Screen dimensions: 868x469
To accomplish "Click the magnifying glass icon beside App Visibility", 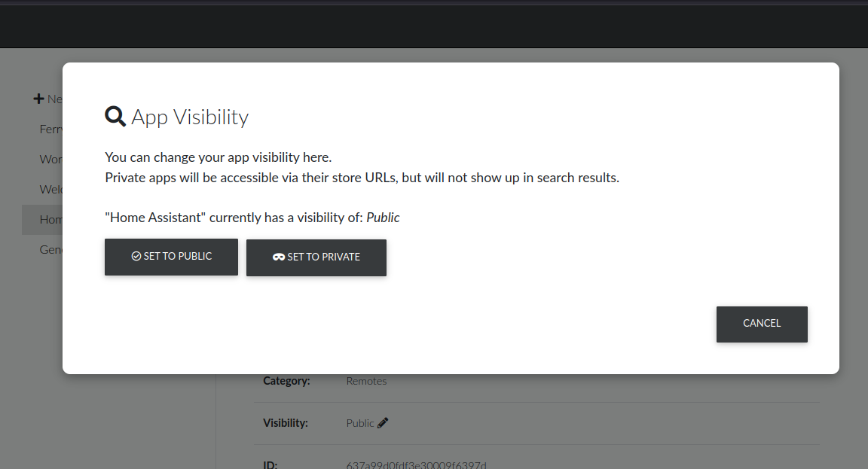I will click(115, 117).
